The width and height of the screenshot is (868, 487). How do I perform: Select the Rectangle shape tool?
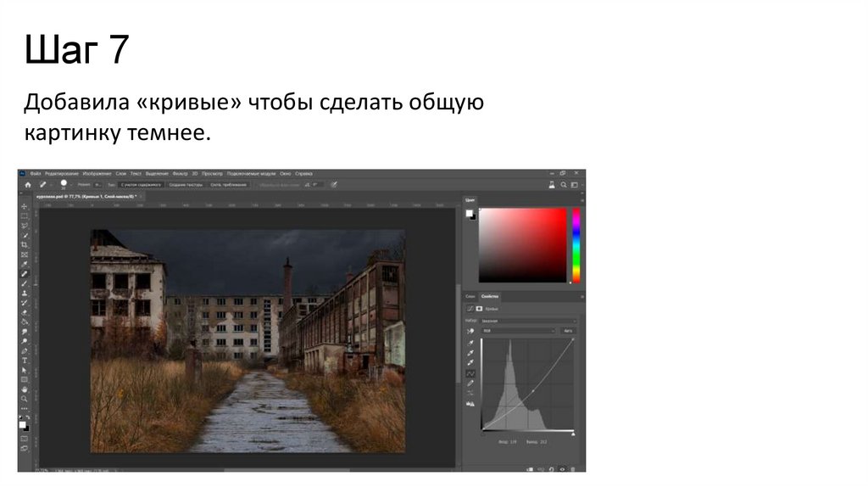[x=24, y=379]
